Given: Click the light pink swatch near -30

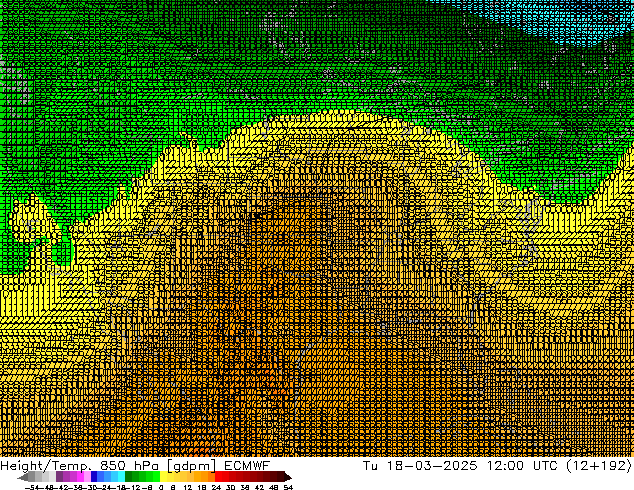Looking at the screenshot, I should coord(87,476).
